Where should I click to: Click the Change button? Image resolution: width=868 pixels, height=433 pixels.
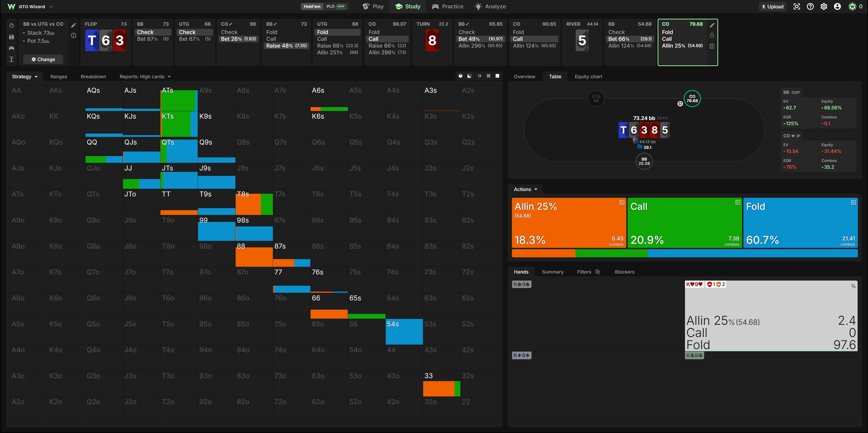(x=43, y=59)
